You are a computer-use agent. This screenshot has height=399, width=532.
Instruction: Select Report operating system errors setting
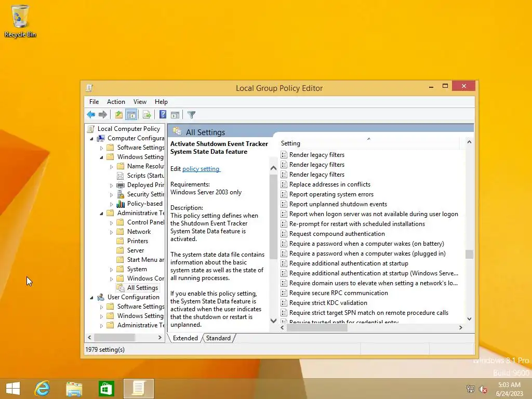(331, 194)
